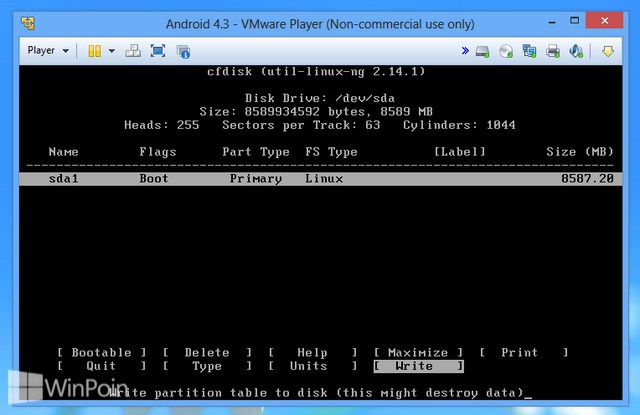Click the Boot flag of sda1

click(x=154, y=179)
